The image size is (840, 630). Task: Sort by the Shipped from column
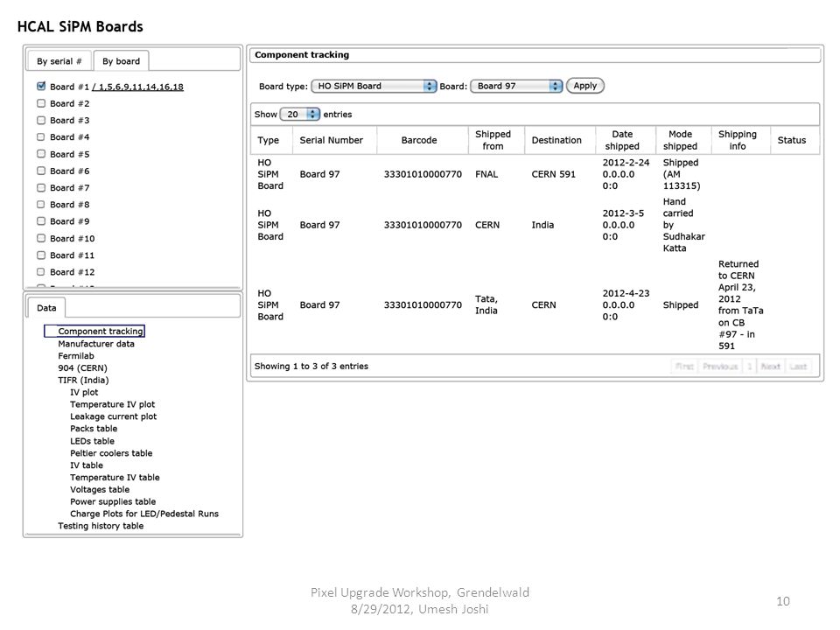[497, 140]
